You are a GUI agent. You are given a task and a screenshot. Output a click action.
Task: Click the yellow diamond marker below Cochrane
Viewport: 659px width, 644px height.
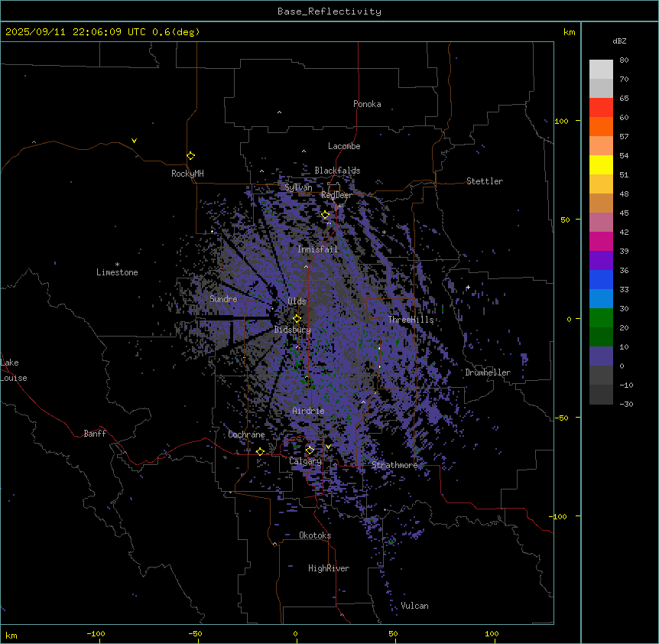[260, 451]
